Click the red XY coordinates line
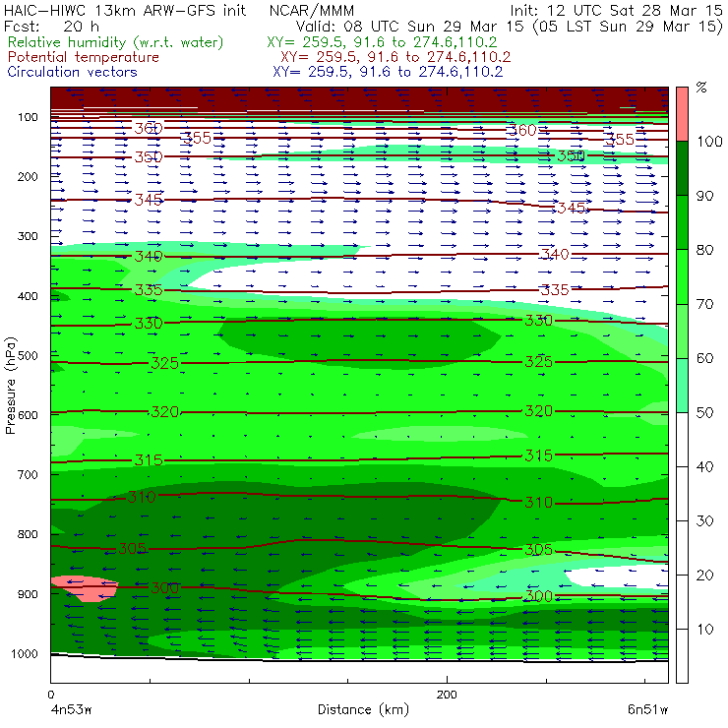Viewport: 728px width, 728px height. [395, 58]
